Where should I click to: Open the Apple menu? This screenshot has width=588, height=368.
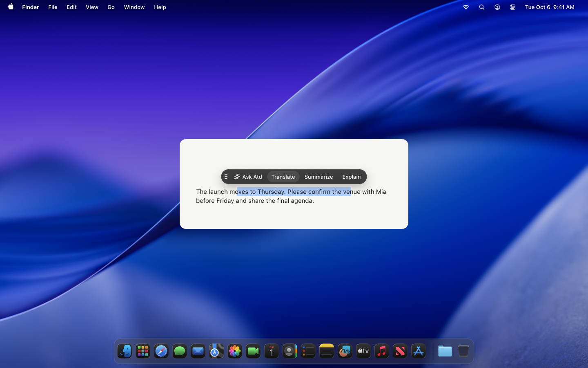(x=11, y=7)
